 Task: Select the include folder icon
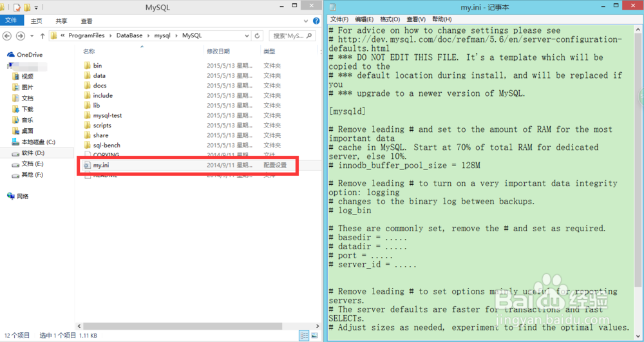click(87, 95)
